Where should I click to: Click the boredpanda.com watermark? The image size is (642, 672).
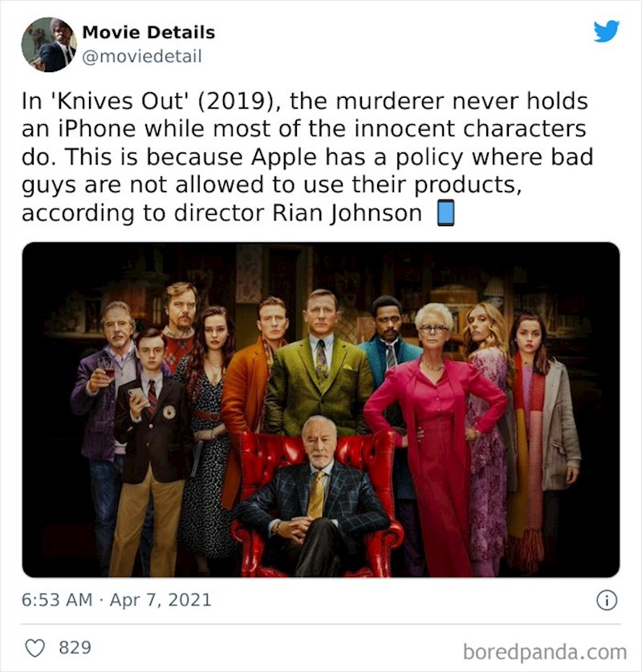pyautogui.click(x=545, y=652)
